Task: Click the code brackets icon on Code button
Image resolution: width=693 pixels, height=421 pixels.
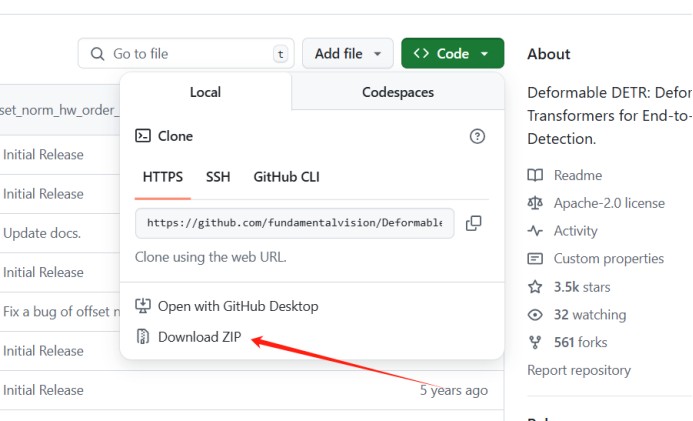Action: 421,53
